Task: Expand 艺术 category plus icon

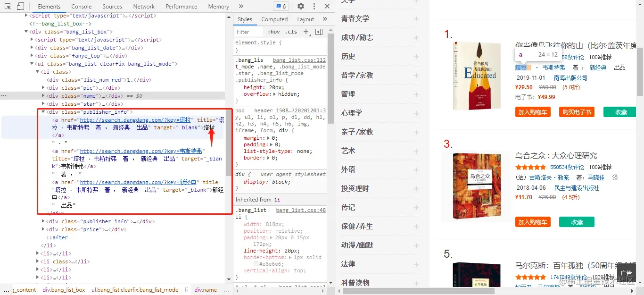Action: point(416,151)
